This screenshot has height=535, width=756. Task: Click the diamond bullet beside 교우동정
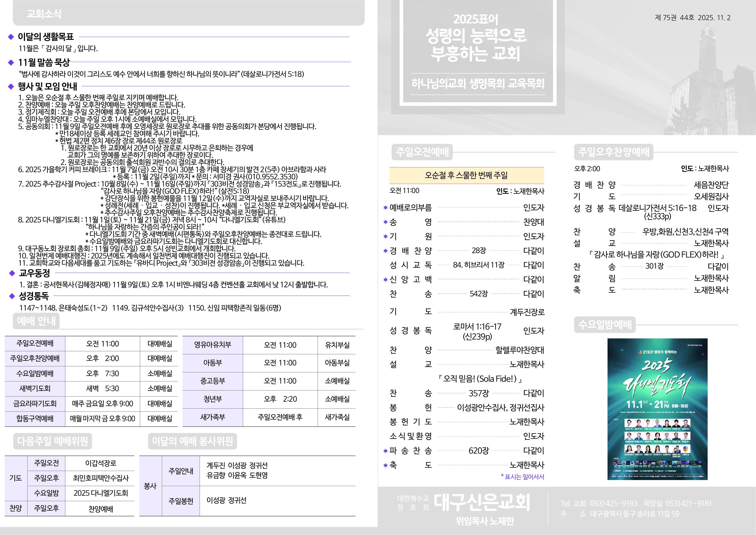(x=12, y=273)
